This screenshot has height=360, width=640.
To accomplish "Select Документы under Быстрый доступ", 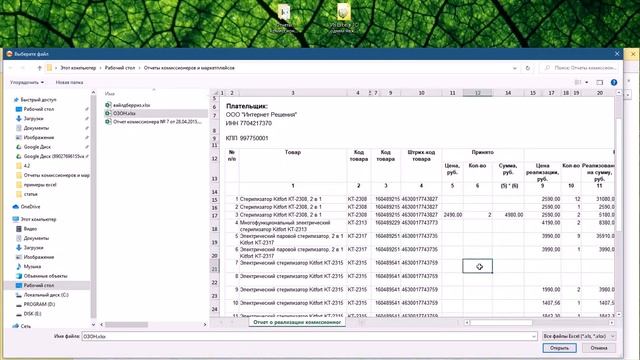I will 36,128.
